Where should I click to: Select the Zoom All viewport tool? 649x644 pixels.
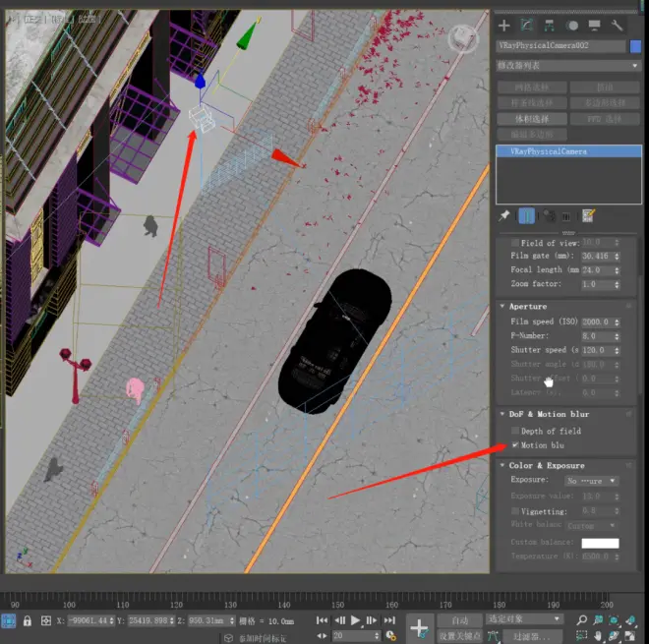coord(598,620)
